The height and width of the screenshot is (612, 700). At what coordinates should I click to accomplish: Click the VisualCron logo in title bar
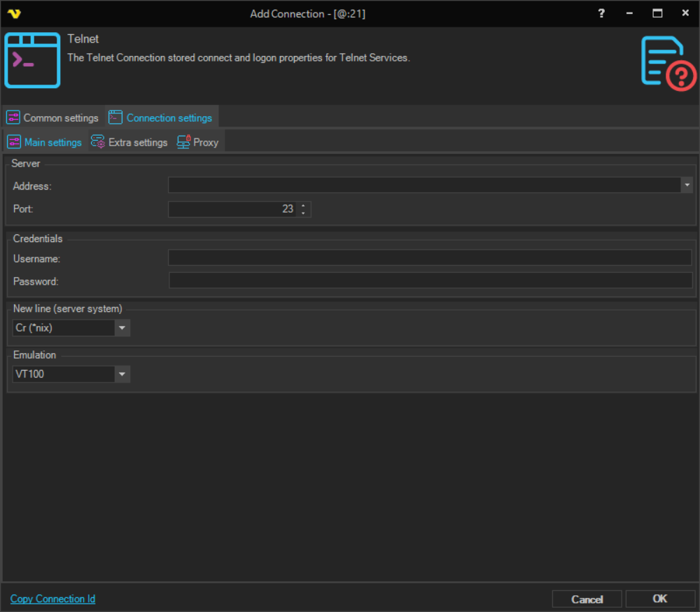[13, 13]
